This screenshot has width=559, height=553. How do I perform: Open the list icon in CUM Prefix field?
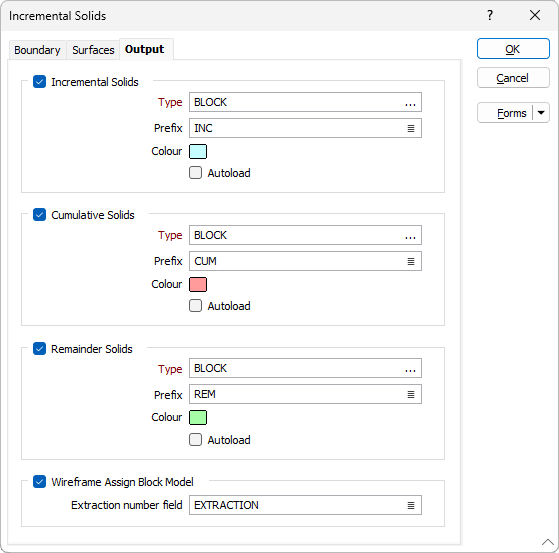(x=411, y=261)
